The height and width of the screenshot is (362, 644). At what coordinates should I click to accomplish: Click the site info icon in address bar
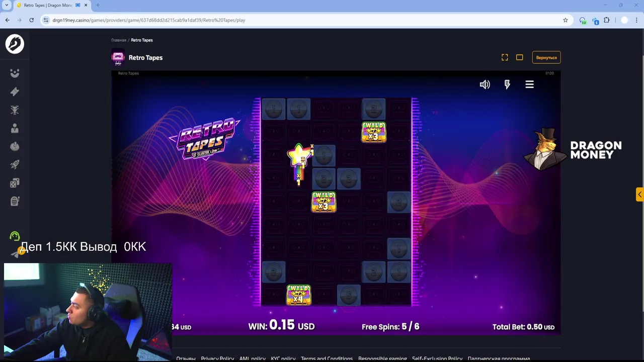tap(46, 20)
